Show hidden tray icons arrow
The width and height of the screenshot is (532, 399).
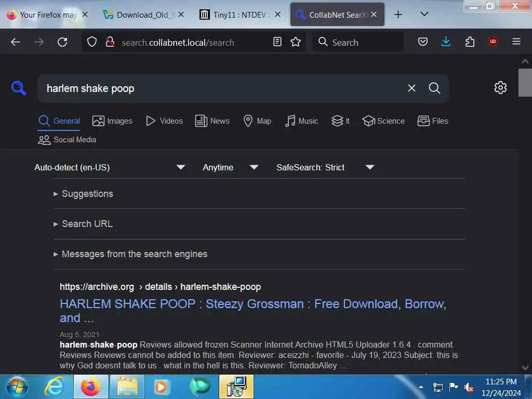pyautogui.click(x=421, y=387)
